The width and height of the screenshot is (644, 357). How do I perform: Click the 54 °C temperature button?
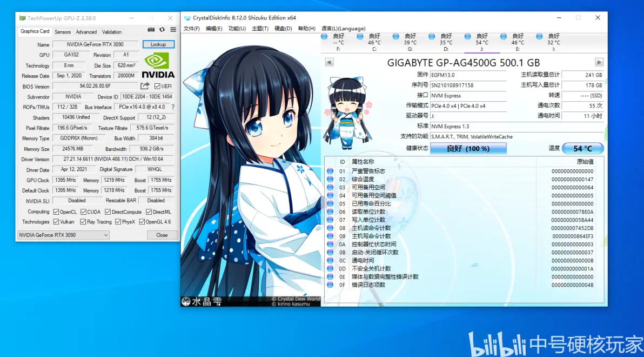[583, 148]
